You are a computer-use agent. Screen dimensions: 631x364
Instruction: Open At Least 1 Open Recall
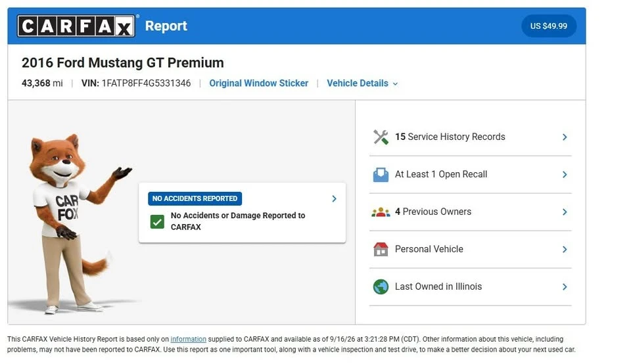click(470, 175)
